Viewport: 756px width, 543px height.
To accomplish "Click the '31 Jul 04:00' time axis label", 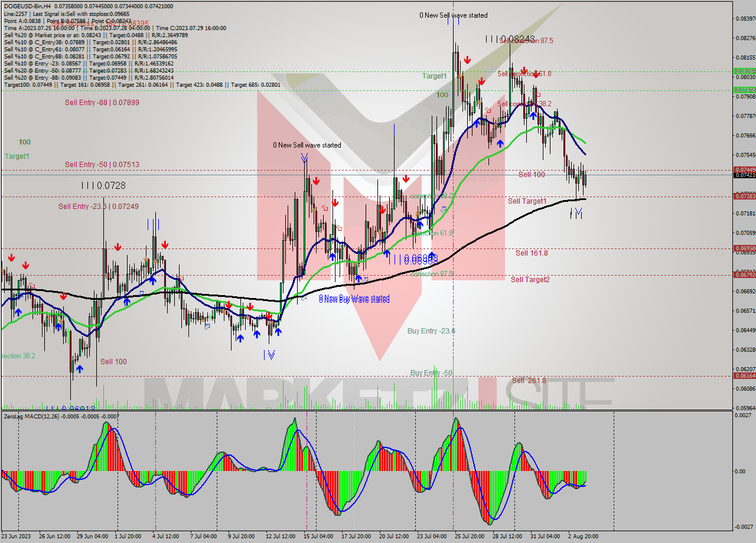I will [544, 537].
